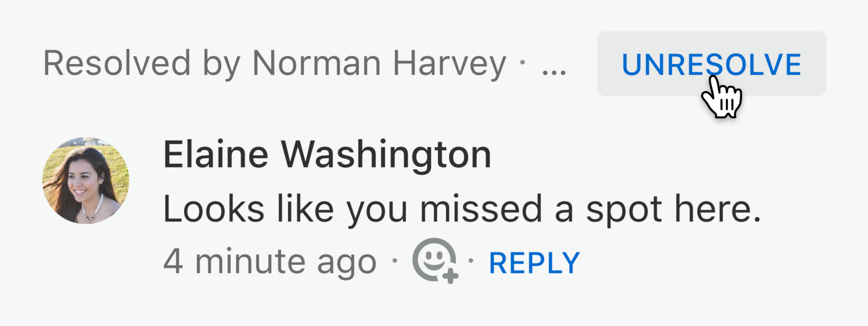Reopen the thread with the Unresolve control
This screenshot has height=326, width=868.
pos(711,64)
